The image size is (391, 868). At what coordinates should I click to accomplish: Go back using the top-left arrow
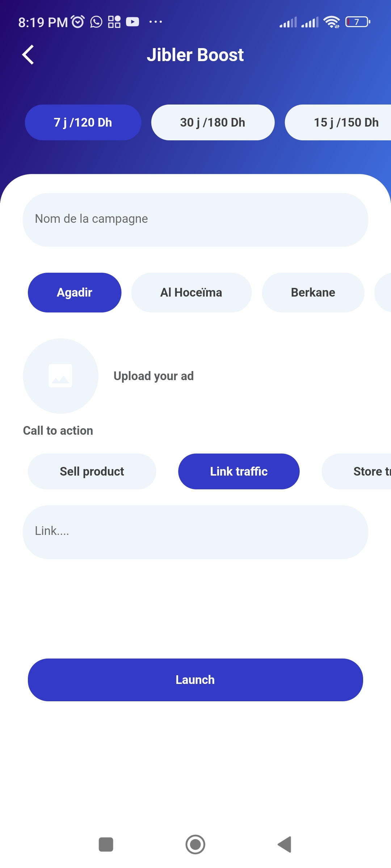28,55
